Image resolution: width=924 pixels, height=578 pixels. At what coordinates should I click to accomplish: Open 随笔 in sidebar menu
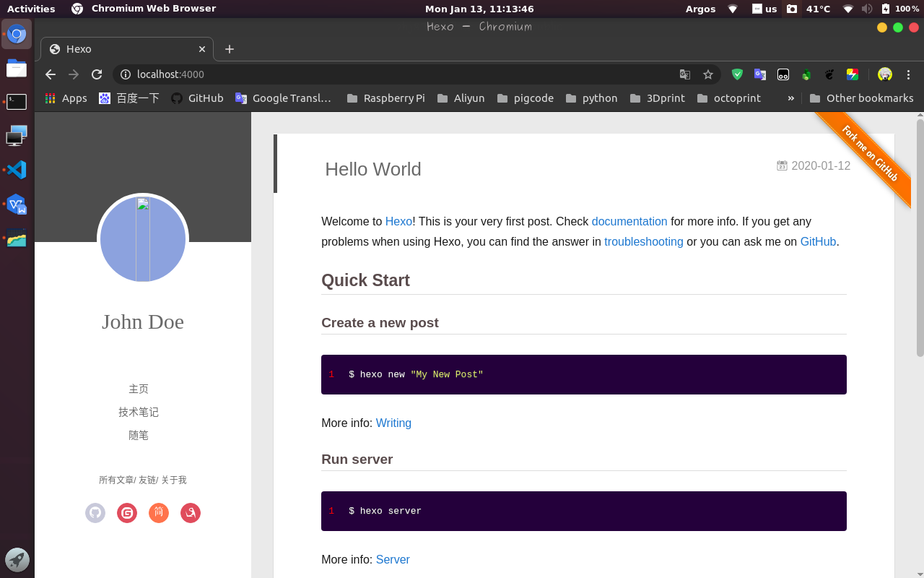(139, 435)
